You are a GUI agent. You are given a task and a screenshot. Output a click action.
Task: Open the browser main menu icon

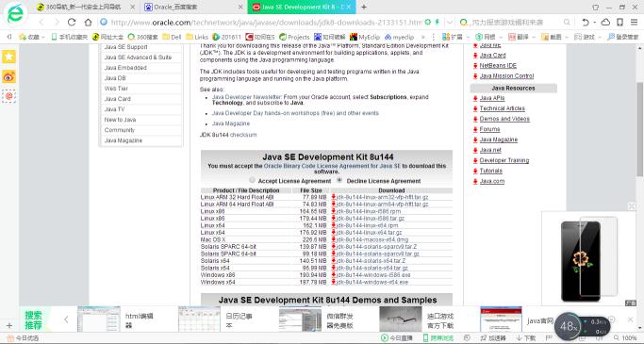point(634,23)
